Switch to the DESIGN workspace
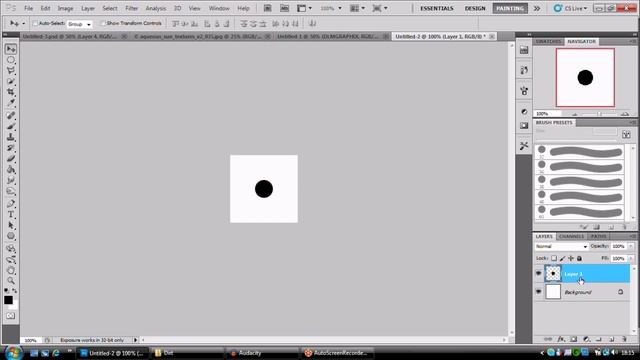The image size is (640, 360). [x=475, y=8]
